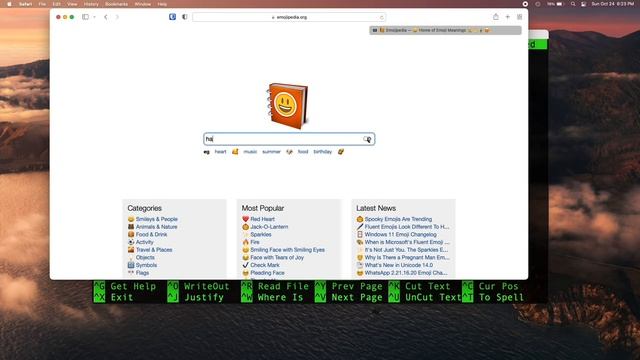Click the pumpkin emoji beside Spooky Emojis news
Screen dimensions: 640x360
pos(360,219)
